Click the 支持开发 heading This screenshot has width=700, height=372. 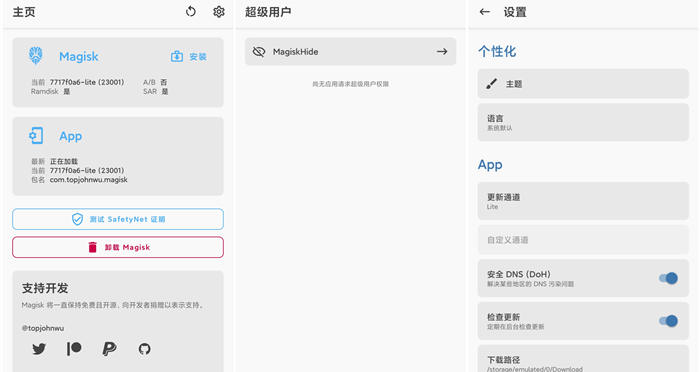coord(45,288)
